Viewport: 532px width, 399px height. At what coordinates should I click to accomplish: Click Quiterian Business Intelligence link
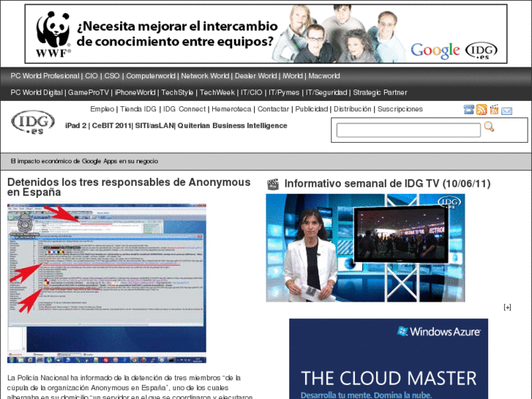233,126
